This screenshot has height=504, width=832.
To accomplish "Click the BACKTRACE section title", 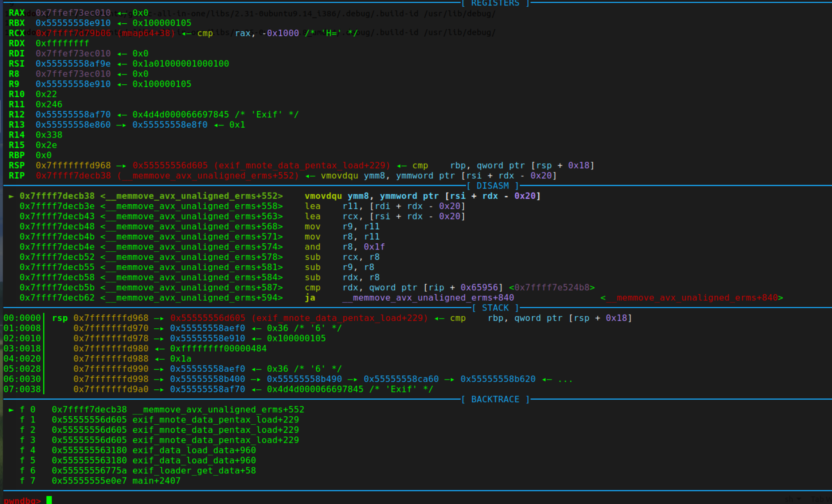I will [494, 399].
